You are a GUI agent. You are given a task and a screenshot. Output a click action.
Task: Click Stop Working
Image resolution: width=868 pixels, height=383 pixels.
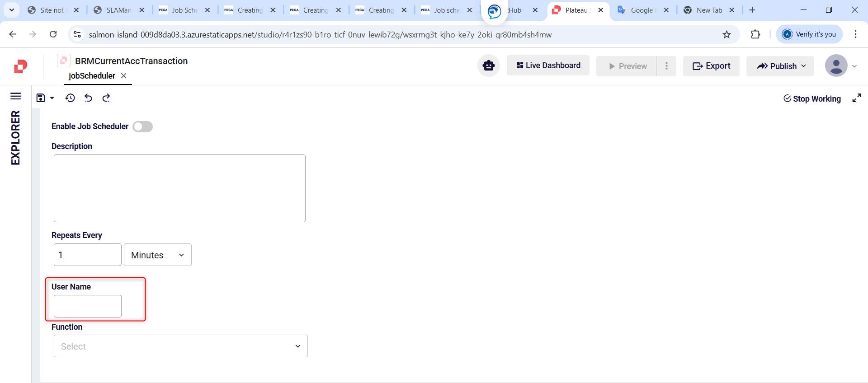click(x=812, y=99)
